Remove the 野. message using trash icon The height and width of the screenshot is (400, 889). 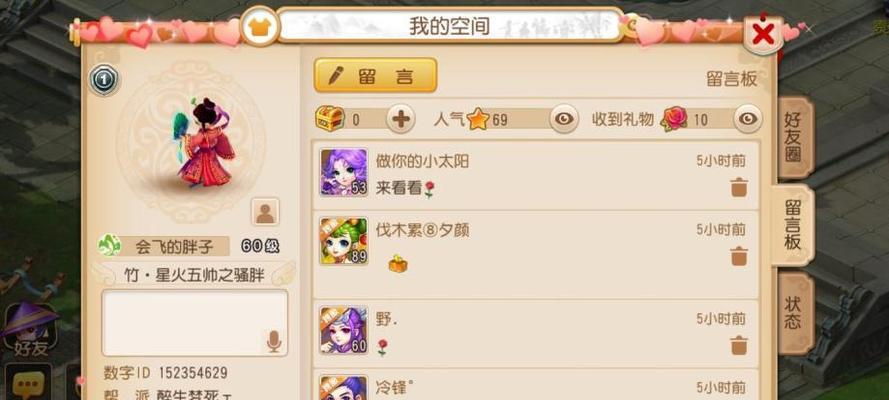[739, 344]
